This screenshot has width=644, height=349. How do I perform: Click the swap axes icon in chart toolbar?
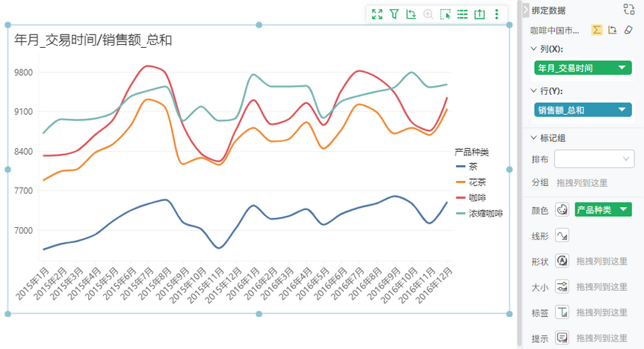click(411, 14)
